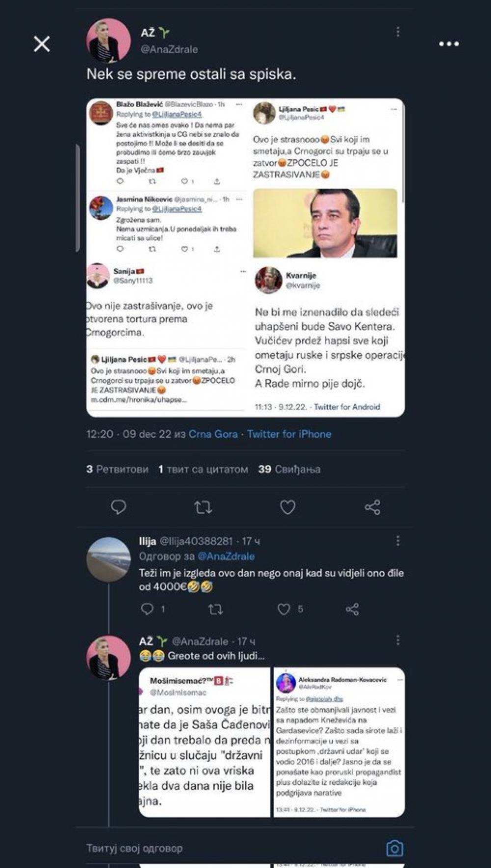Image resolution: width=491 pixels, height=868 pixels.
Task: View the 3 Ретвитови list
Action: pos(117,469)
